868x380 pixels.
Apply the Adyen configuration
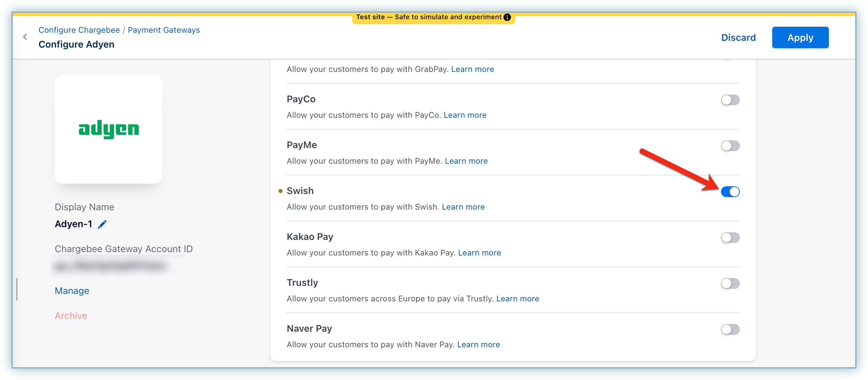point(800,37)
